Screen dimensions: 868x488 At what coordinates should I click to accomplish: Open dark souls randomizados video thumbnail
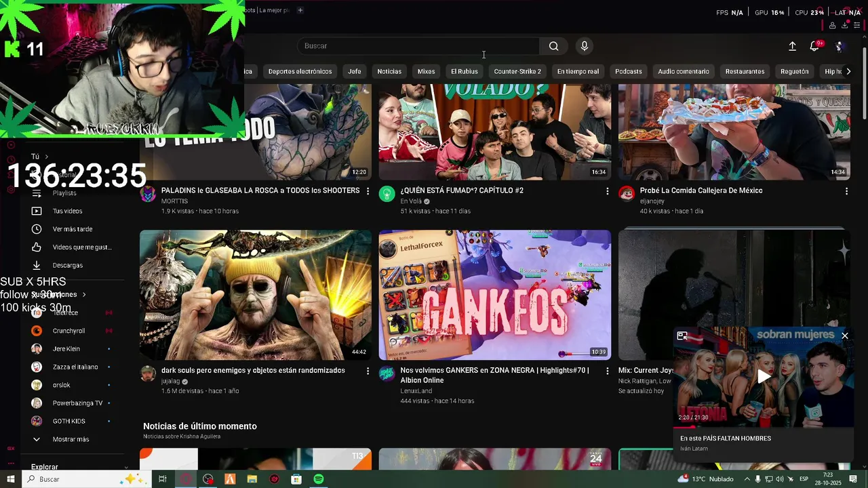tap(256, 295)
